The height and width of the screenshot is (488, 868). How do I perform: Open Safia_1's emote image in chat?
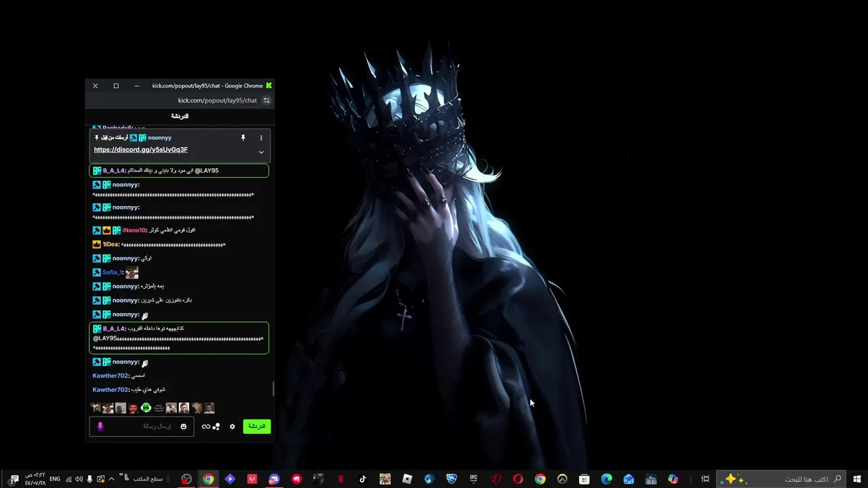[x=132, y=272]
